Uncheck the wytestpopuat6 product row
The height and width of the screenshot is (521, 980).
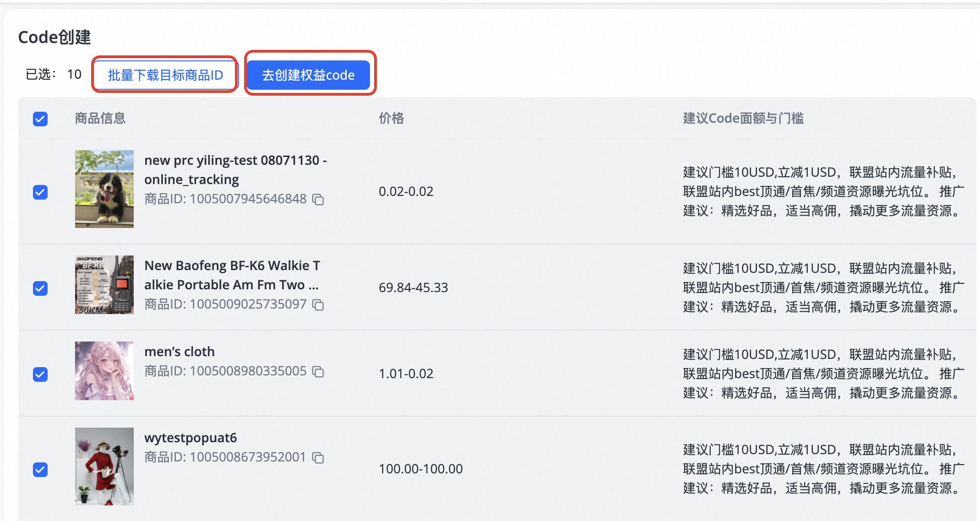(40, 470)
